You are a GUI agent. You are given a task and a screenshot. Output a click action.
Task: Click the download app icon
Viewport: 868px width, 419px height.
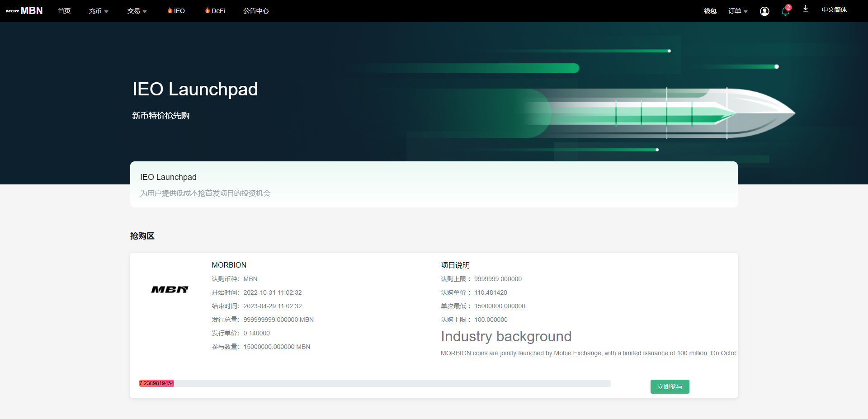point(806,9)
